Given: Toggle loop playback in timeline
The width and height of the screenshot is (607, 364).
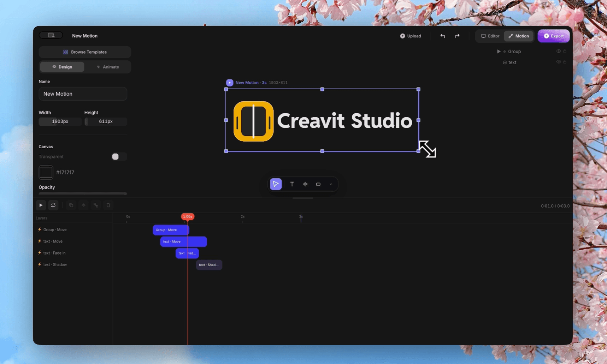Looking at the screenshot, I should click(53, 205).
